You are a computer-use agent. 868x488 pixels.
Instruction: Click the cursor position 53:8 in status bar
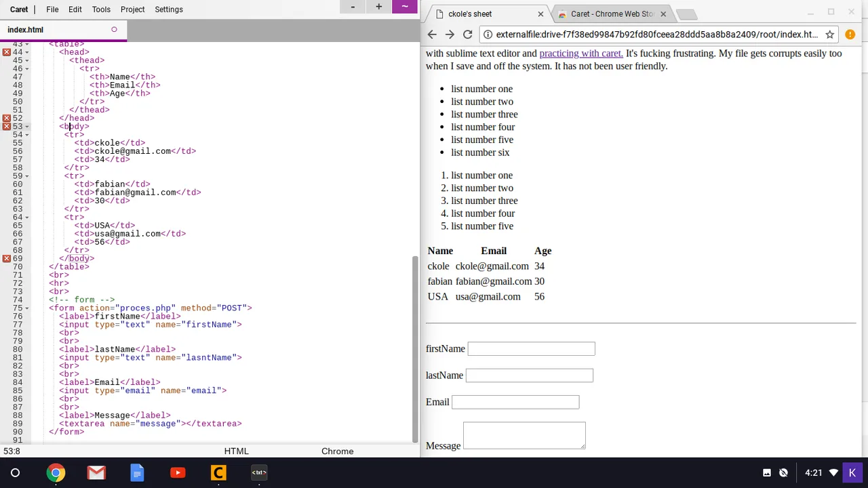12,451
